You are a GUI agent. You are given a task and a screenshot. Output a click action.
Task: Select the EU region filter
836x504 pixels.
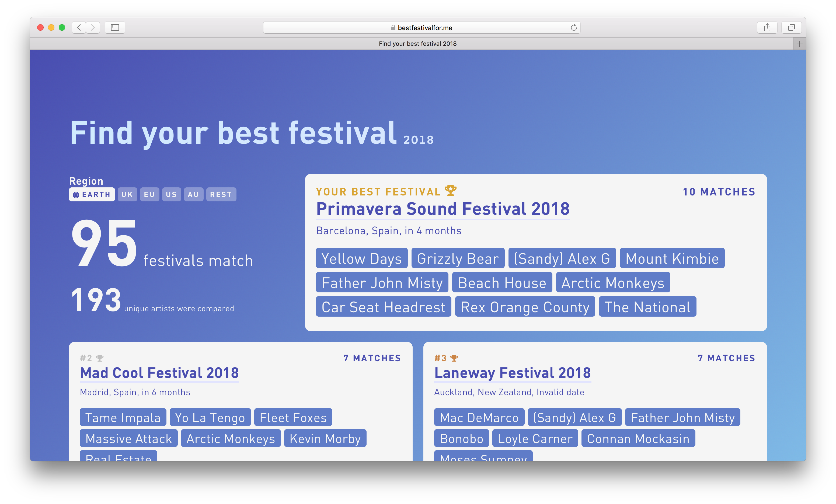(149, 194)
